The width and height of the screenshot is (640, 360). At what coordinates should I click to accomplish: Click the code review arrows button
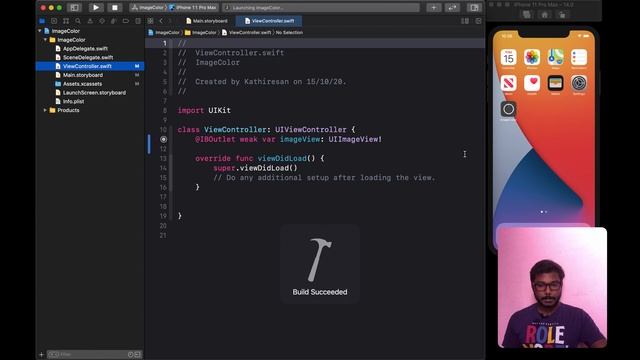tap(452, 7)
